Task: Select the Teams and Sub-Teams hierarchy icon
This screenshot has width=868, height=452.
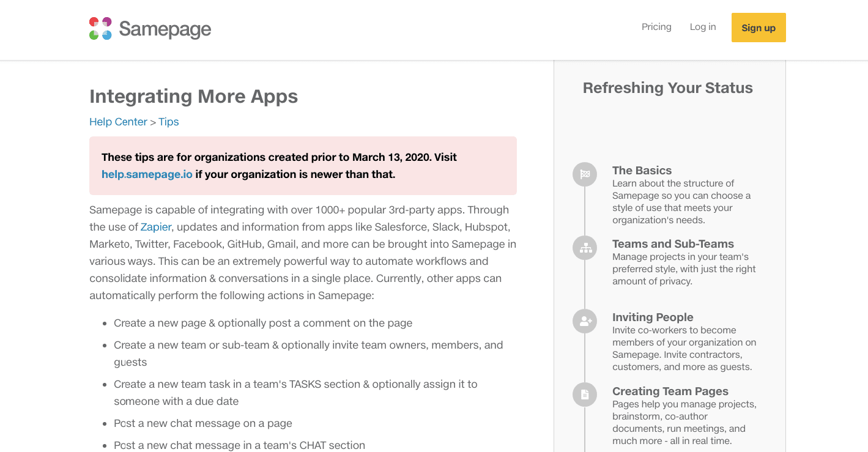Action: 585,248
